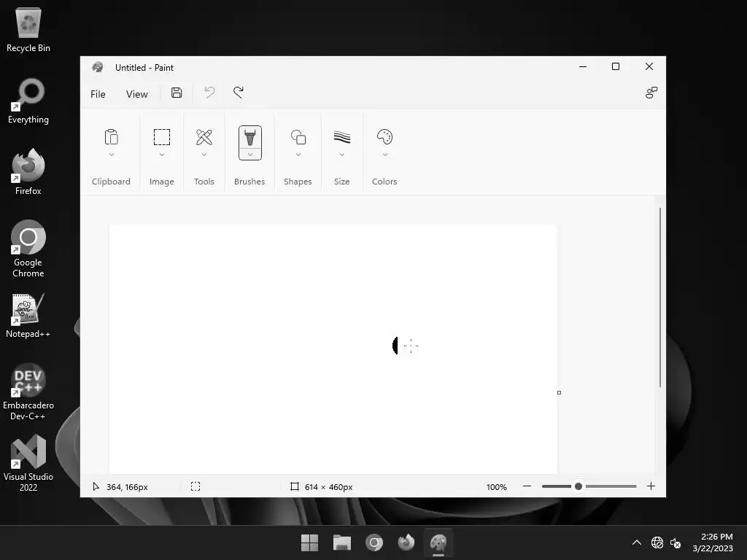Select the Recycle Bin desktop icon
Image resolution: width=747 pixels, height=560 pixels.
point(28,29)
